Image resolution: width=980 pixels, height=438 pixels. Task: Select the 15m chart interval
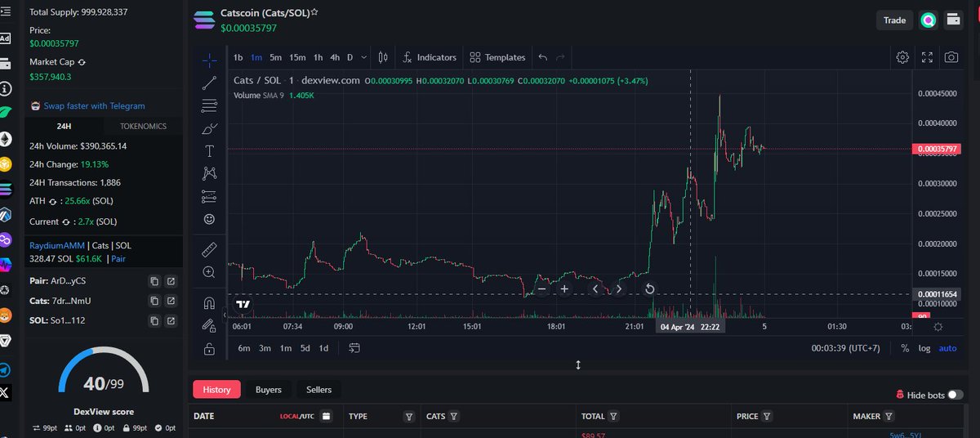click(297, 57)
